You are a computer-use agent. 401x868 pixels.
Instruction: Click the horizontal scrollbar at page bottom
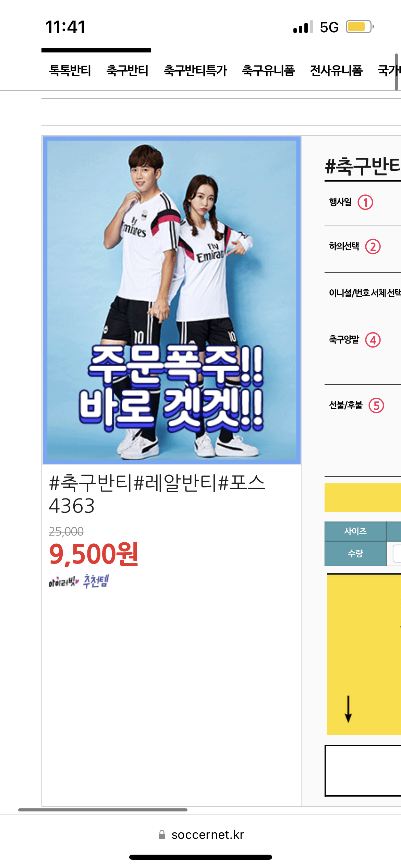(x=103, y=810)
